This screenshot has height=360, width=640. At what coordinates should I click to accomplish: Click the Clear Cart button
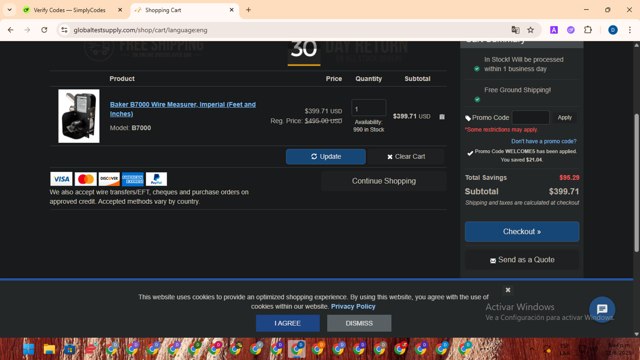point(406,156)
